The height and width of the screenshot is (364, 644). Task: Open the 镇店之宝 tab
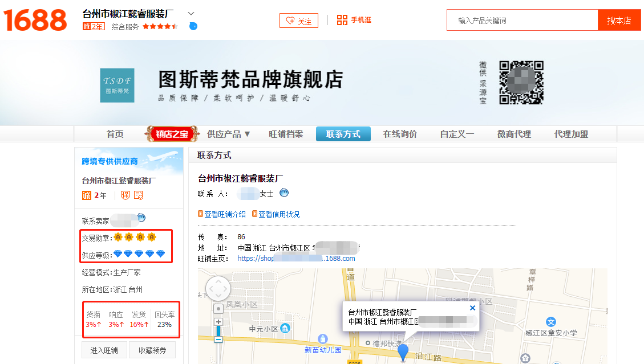[x=172, y=134]
